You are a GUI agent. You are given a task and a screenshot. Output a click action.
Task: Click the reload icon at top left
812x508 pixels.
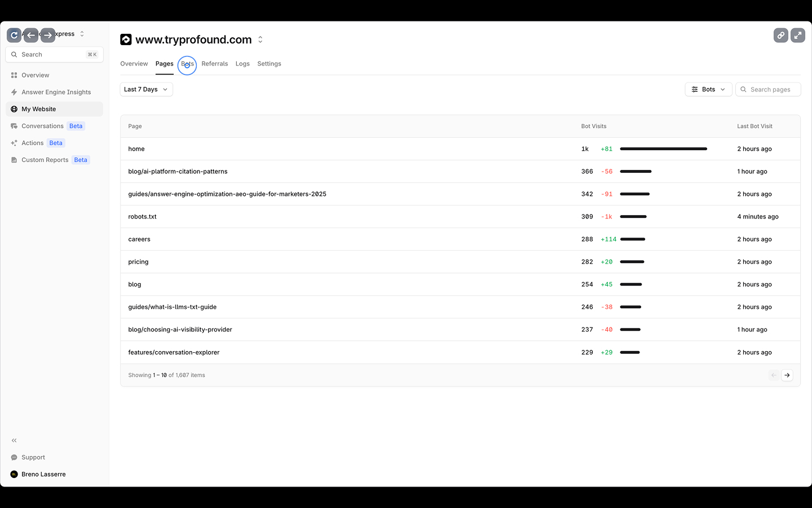(14, 35)
